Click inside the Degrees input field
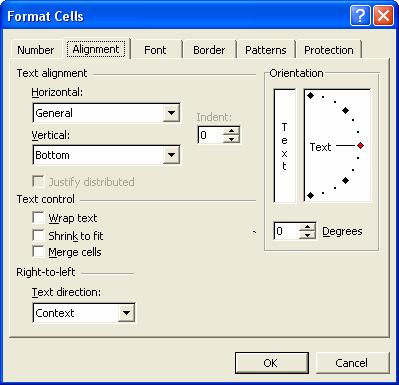 point(287,231)
